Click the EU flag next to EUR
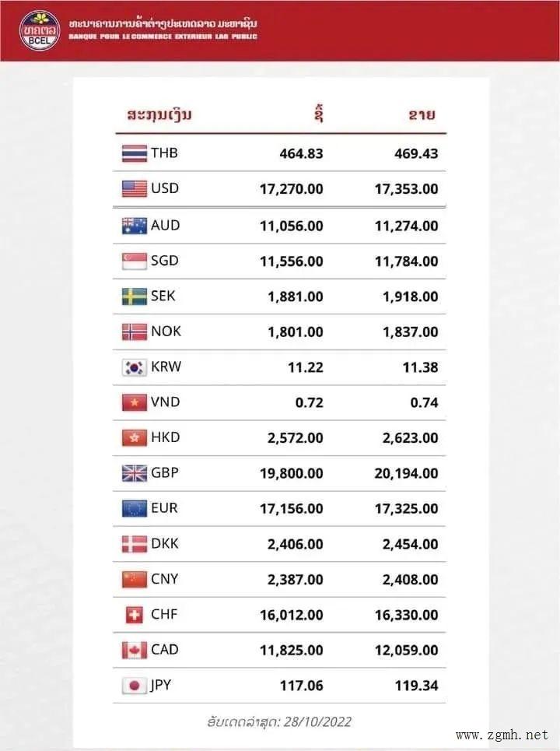Screen dimensions: 560x751 click(x=135, y=509)
